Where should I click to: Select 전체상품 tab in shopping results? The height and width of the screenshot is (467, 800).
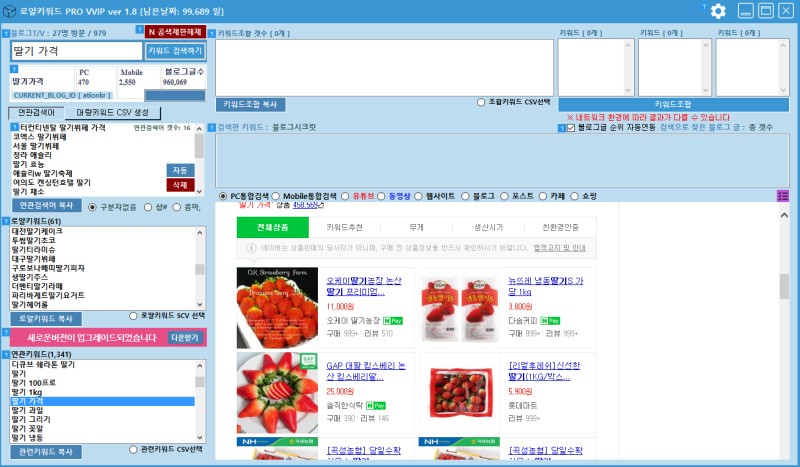(x=272, y=227)
